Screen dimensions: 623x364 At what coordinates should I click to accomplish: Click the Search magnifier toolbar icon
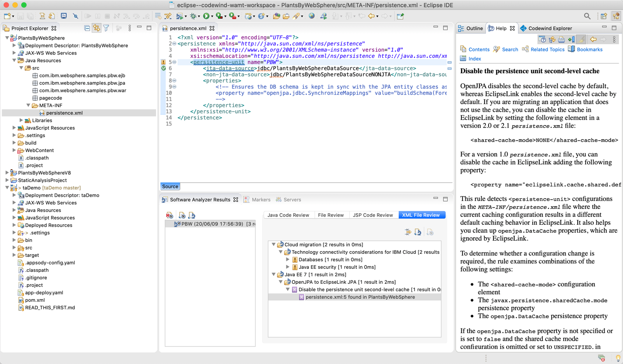(587, 16)
